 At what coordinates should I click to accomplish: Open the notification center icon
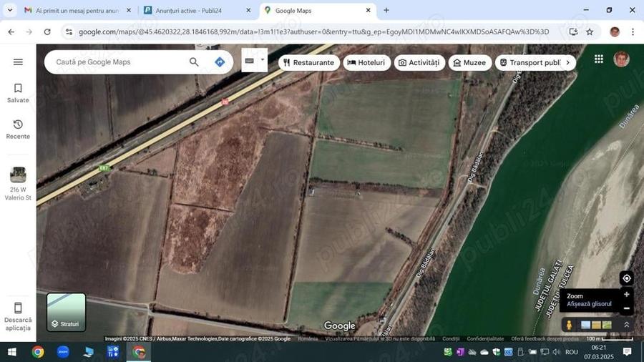[627, 352]
